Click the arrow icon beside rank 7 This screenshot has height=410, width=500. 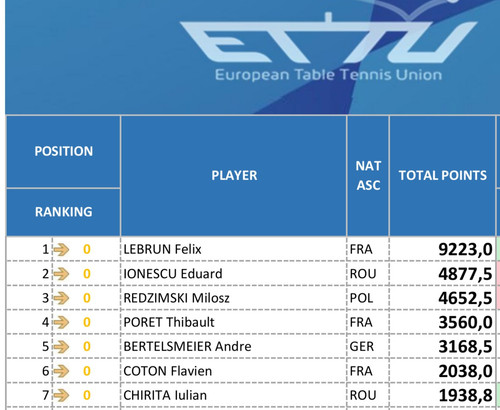pyautogui.click(x=62, y=395)
